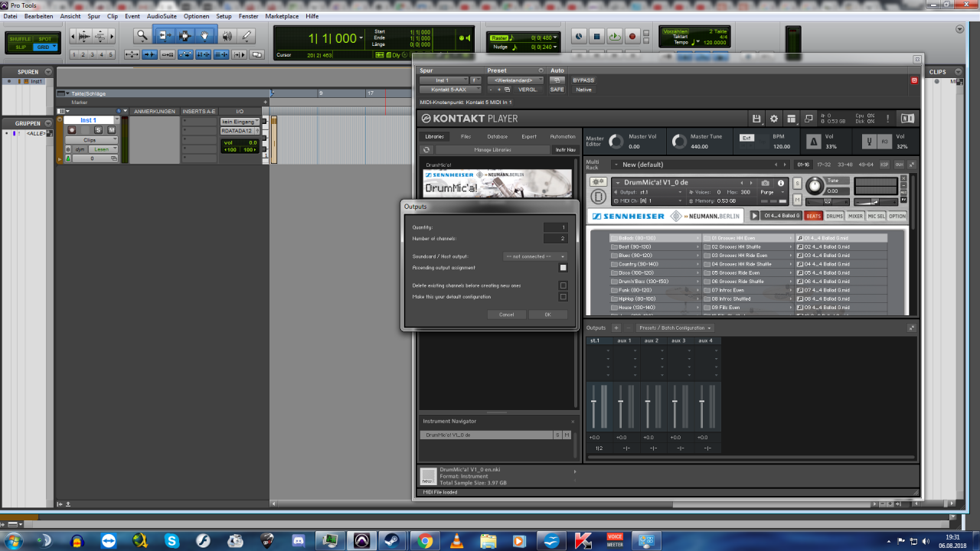
Task: Click instrument info 'i' icon
Action: click(x=781, y=183)
